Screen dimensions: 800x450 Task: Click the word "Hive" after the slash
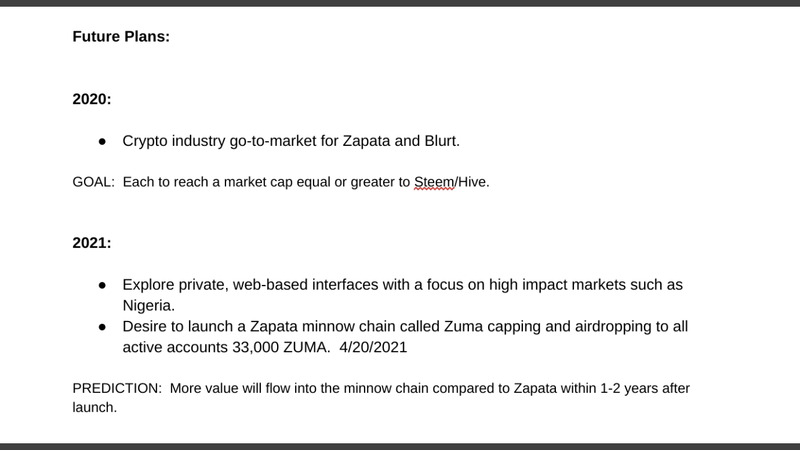471,182
